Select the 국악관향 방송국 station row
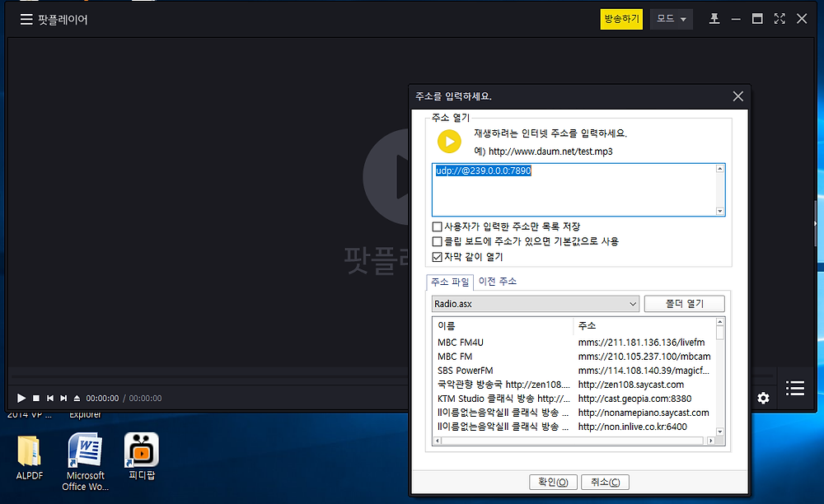Viewport: 824px width, 504px height. tap(574, 385)
